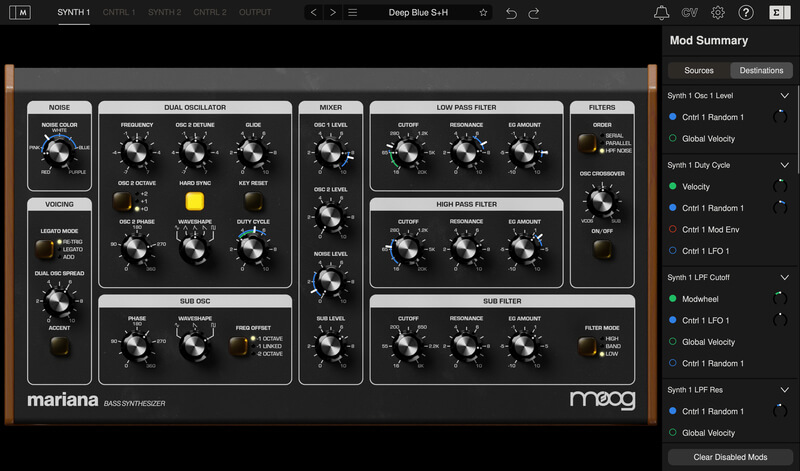This screenshot has width=800, height=471.
Task: Toggle the Sub Osc Freq Offset button
Action: click(x=238, y=346)
